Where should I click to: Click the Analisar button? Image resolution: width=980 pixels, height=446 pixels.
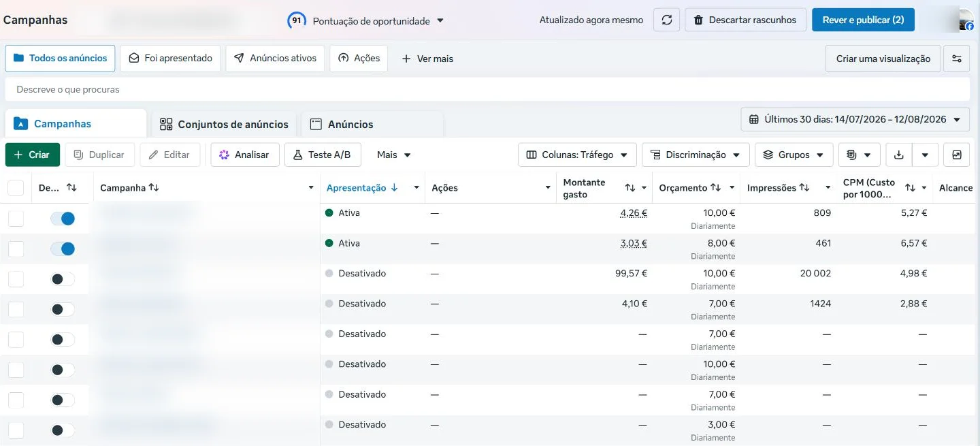point(245,155)
